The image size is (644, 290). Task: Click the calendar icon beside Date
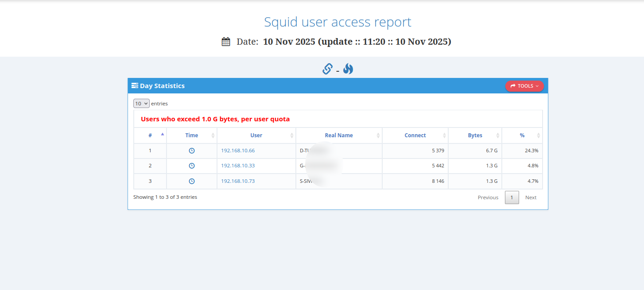coord(226,42)
